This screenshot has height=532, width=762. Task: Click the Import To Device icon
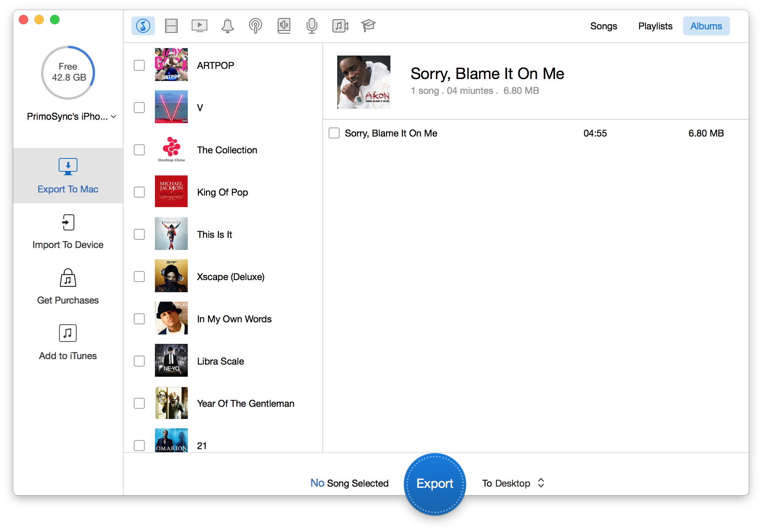coord(68,223)
